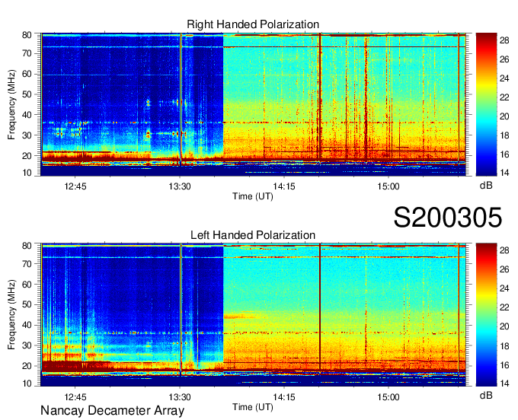The image size is (518, 420).
Task: Click "12:45" time tick on Right Handed plot
Action: [75, 186]
